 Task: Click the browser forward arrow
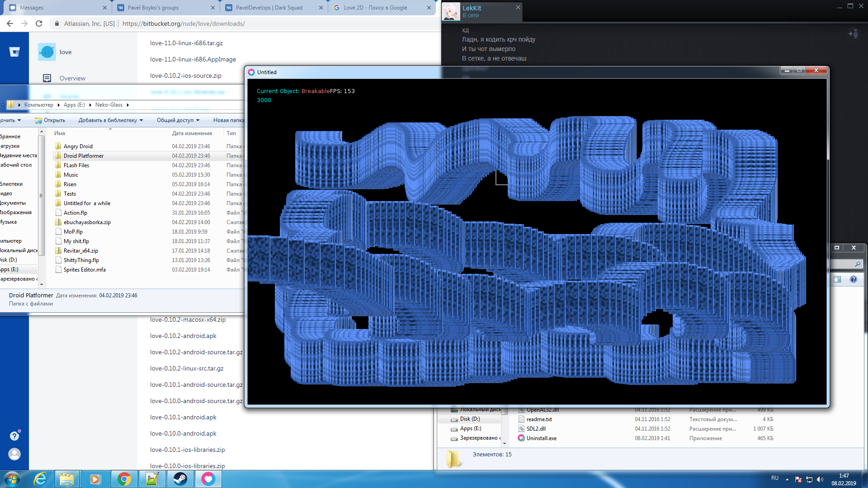(x=24, y=23)
